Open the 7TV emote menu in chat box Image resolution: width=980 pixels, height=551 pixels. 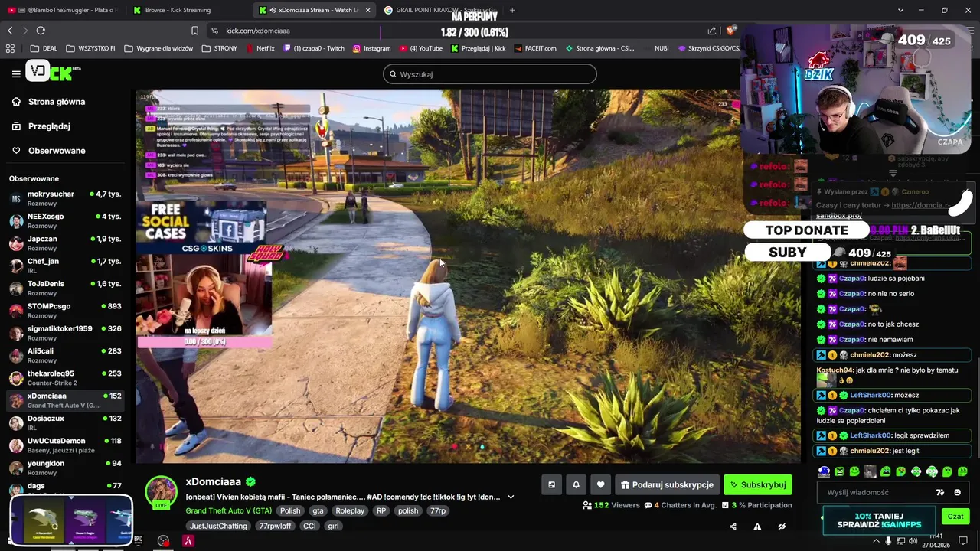tap(940, 492)
